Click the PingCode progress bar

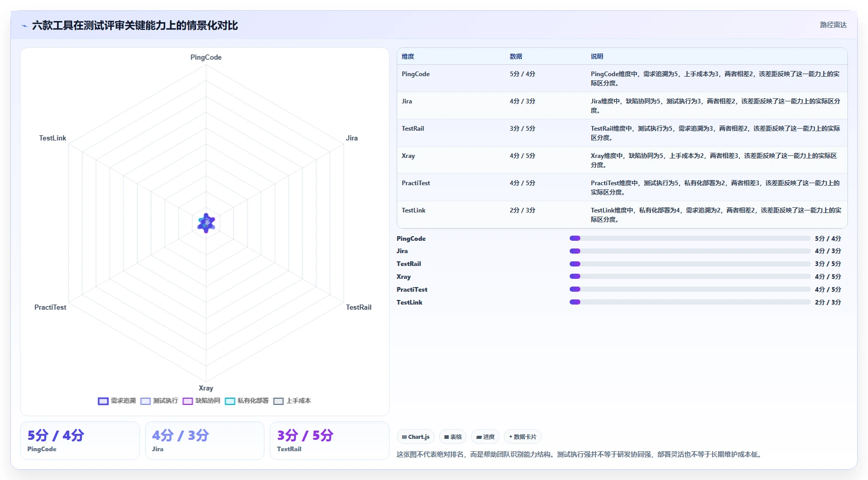[x=690, y=238]
